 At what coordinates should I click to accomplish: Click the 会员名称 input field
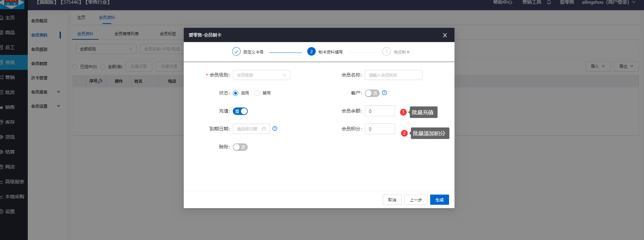[x=393, y=75]
